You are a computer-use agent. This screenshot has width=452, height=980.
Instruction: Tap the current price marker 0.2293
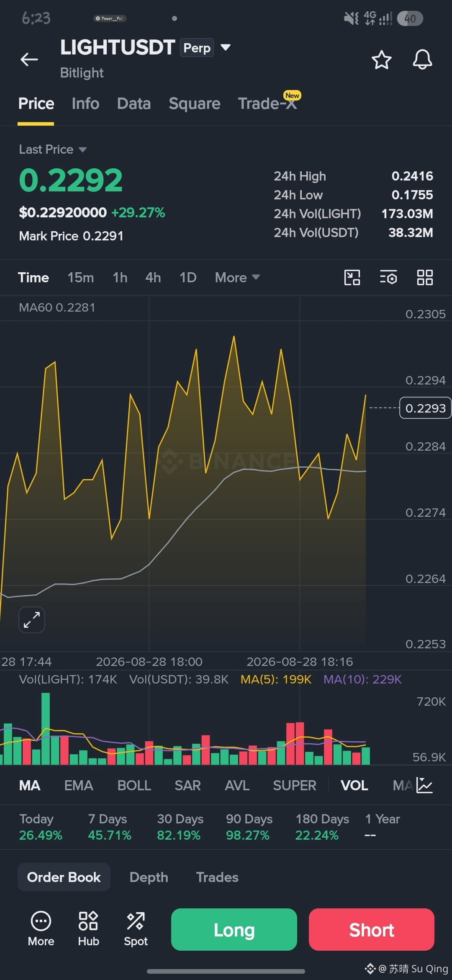(425, 408)
